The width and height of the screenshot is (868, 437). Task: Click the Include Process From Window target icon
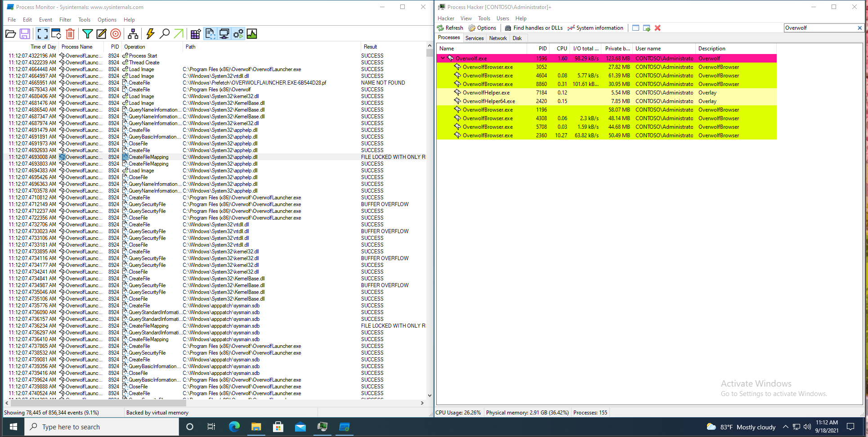coord(116,34)
